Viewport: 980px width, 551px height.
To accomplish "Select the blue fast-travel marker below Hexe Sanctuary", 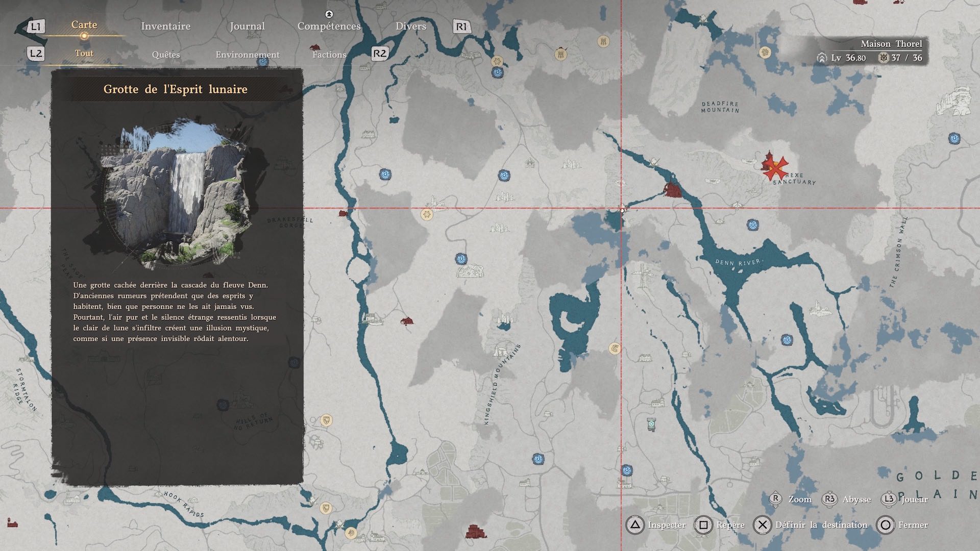I will point(752,224).
